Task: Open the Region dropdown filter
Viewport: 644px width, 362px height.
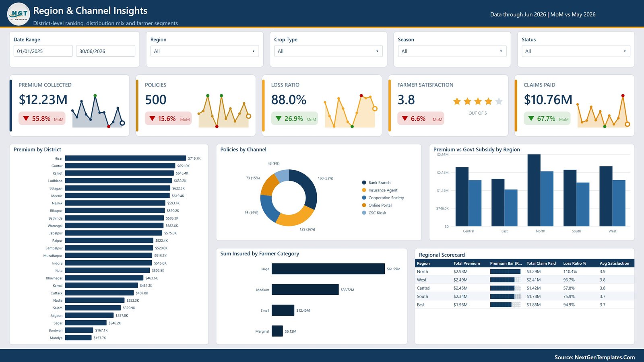Action: click(x=204, y=51)
